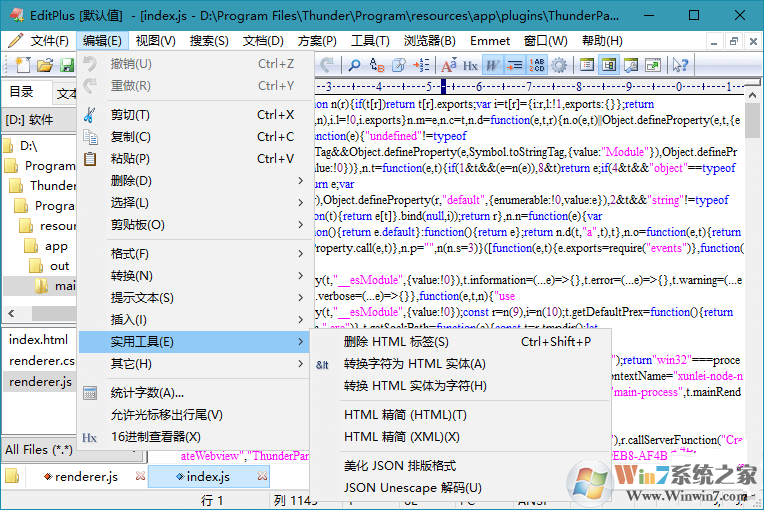764x510 pixels.
Task: Click the &lt icon beside 转换字符为 HTML 实体
Action: pos(322,364)
